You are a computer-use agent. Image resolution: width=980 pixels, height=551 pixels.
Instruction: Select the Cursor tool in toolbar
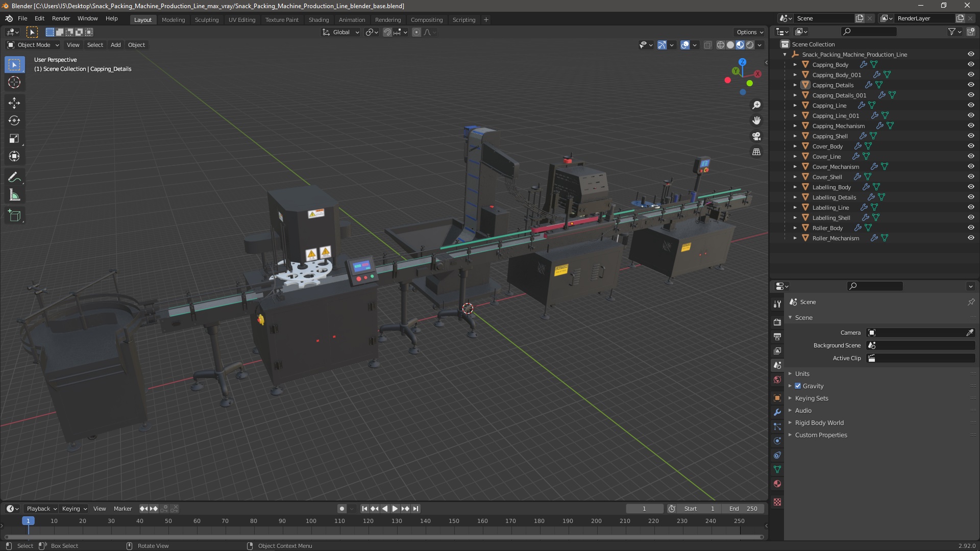click(x=14, y=82)
